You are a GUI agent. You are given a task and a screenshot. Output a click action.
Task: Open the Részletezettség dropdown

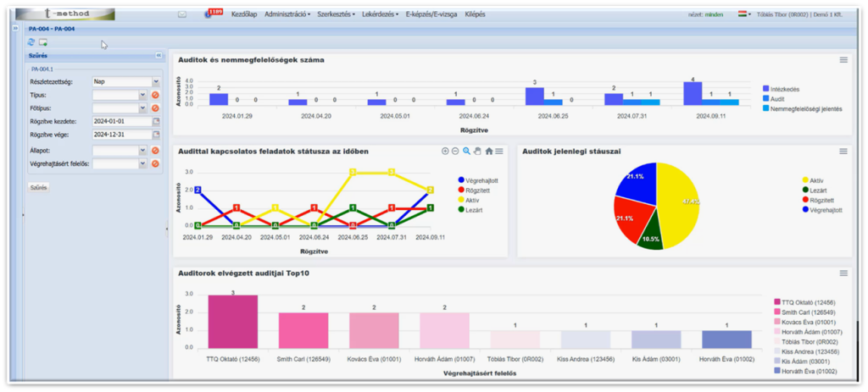pos(155,82)
